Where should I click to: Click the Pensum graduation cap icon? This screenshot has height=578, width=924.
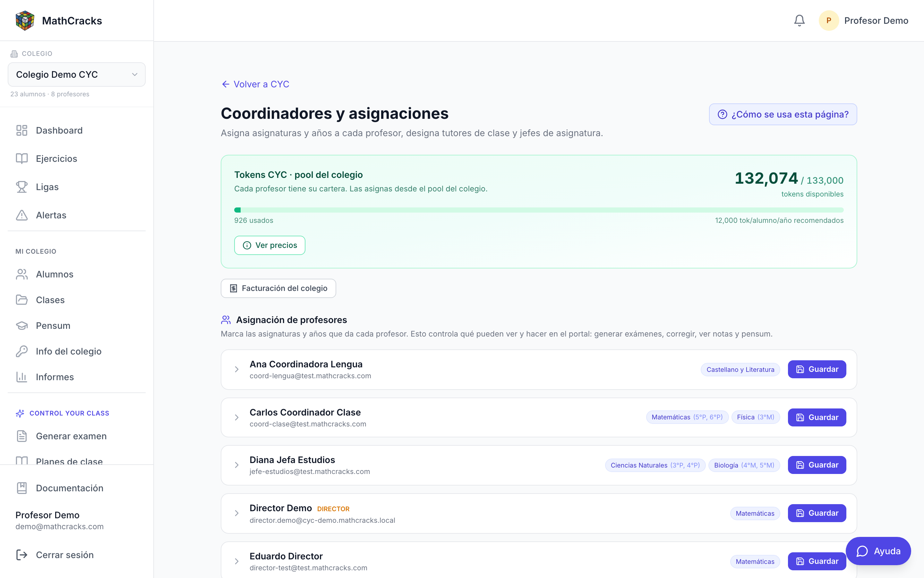(22, 325)
